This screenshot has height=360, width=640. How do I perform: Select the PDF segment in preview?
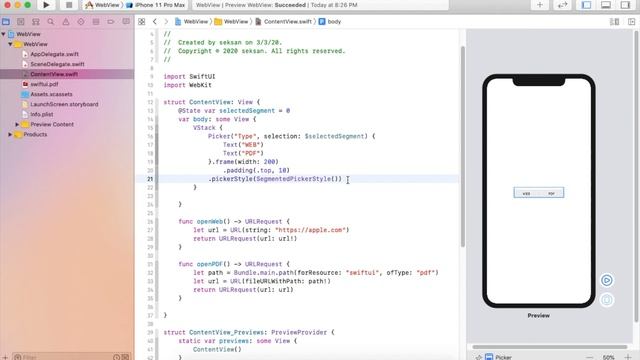(x=551, y=193)
